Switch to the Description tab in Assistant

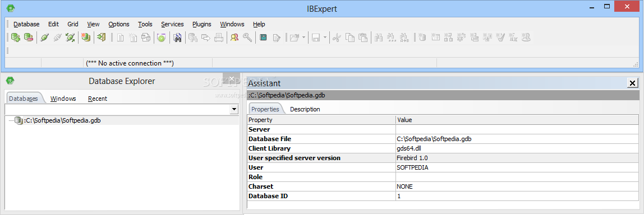coord(305,109)
